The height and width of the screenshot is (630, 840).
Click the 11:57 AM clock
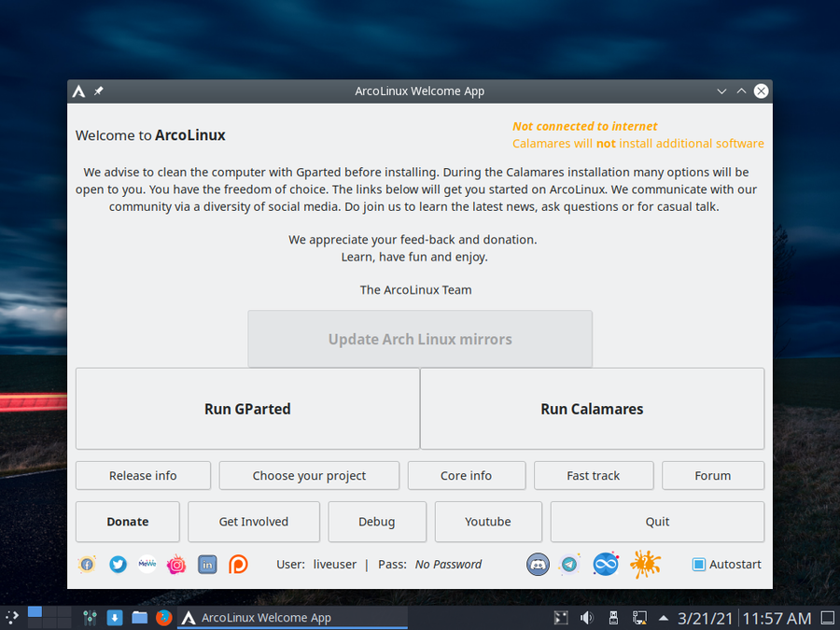click(777, 618)
